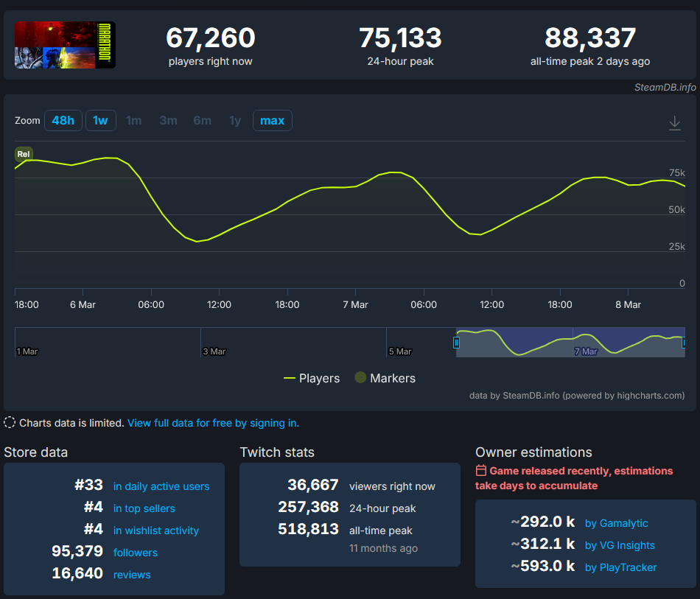Click the highlighted navigator range window
700x599 pixels.
tap(570, 343)
